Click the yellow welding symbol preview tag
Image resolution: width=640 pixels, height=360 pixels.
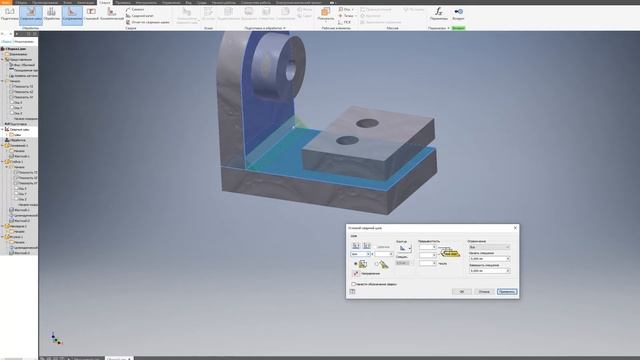[x=451, y=253]
